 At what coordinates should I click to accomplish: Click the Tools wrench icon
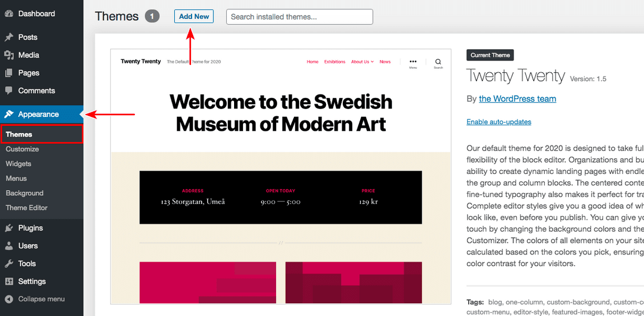click(8, 264)
